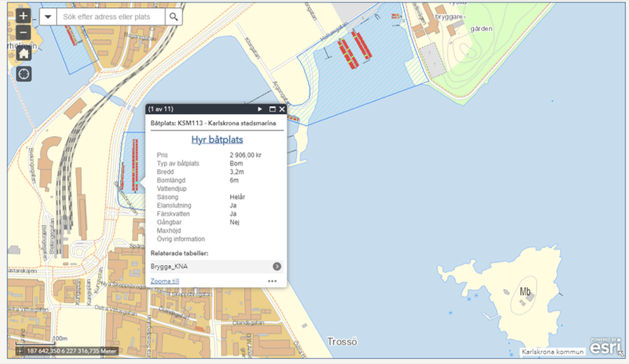Click the Brygga_KNA related table row
Screen dimensions: 629x364
coord(217,267)
